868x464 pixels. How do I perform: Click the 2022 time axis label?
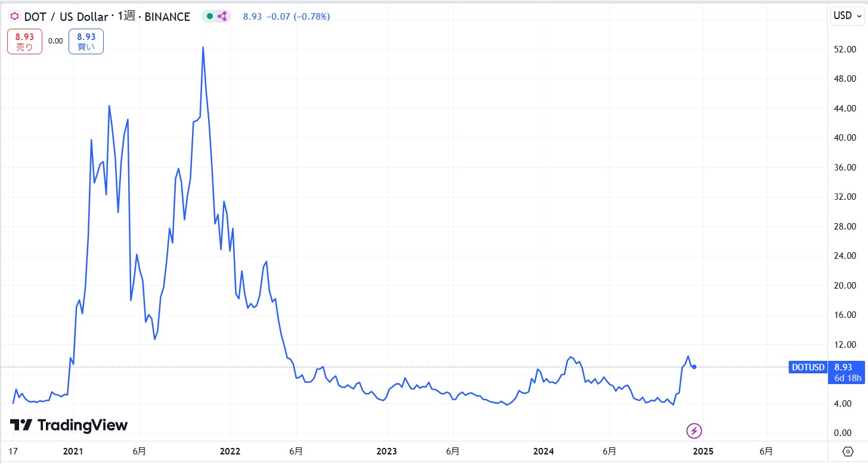point(230,451)
